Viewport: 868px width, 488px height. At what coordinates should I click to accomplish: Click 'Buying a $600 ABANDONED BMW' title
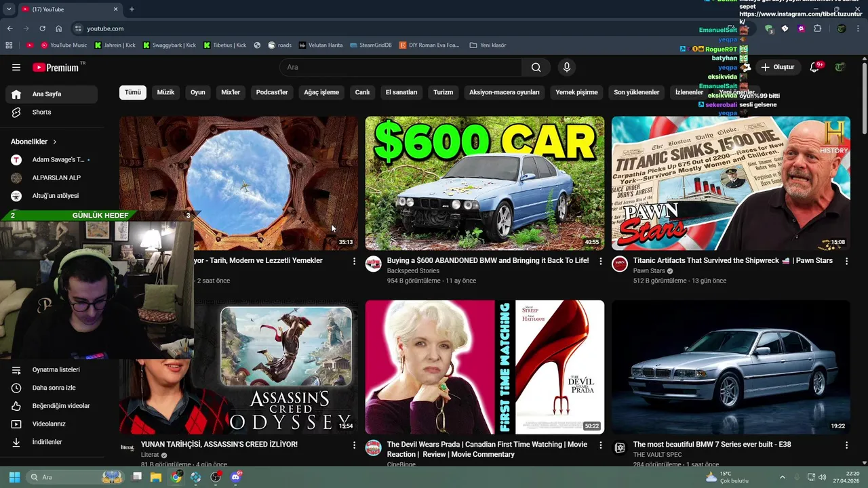point(488,260)
